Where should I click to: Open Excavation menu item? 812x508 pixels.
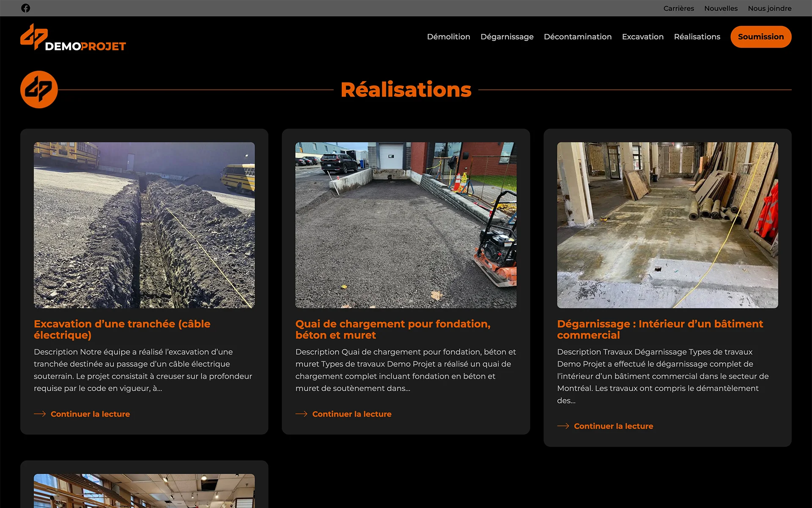[x=642, y=37]
